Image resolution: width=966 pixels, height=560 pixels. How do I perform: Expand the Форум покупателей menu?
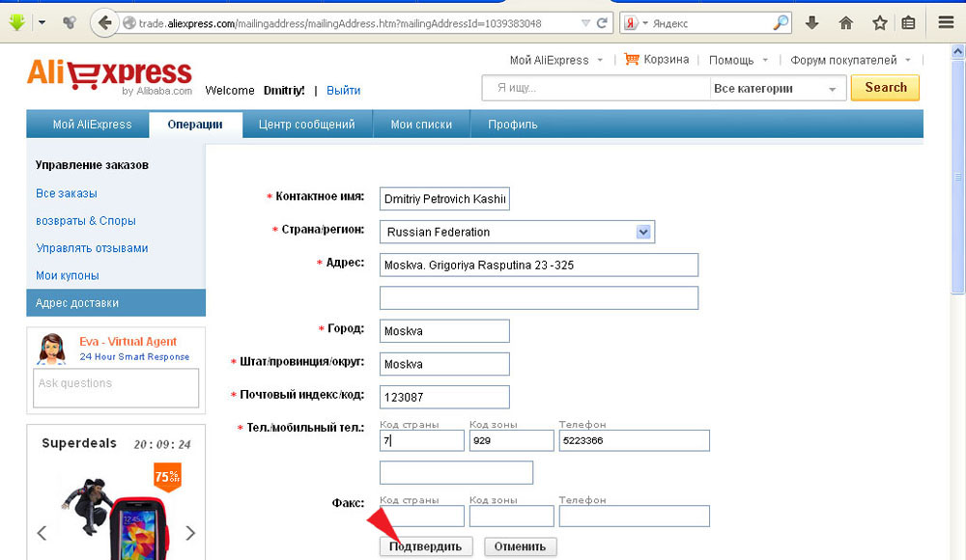pos(850,60)
